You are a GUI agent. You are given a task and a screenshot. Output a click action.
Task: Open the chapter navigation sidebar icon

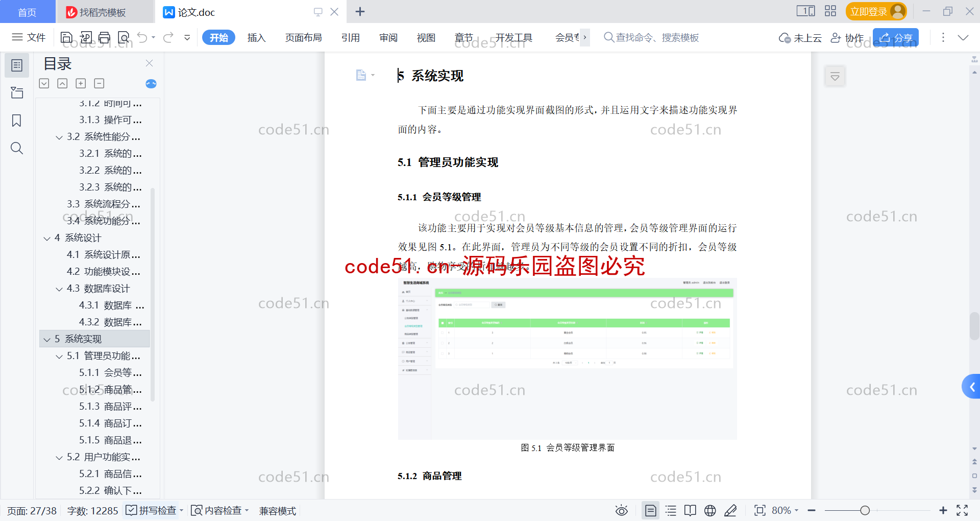(17, 92)
